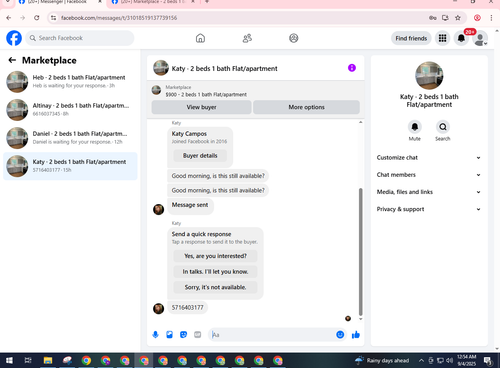Open the Facebook menu grid icon
The image size is (500, 368).
coord(442,38)
